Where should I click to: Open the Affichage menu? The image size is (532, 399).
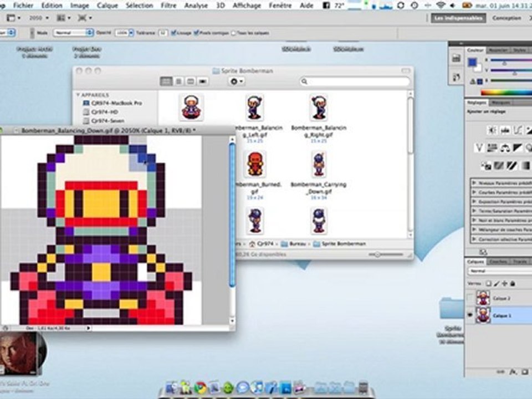click(247, 6)
